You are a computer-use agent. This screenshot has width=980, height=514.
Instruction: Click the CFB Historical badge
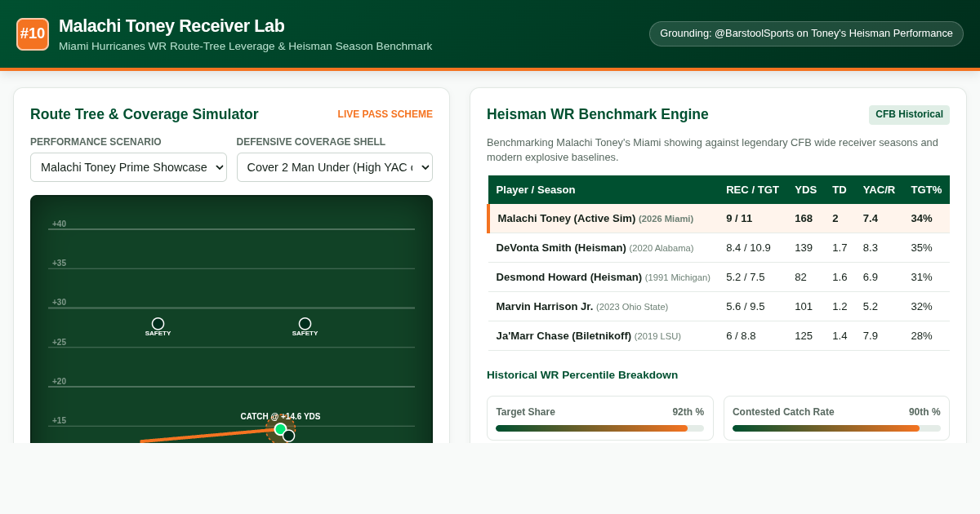[909, 114]
